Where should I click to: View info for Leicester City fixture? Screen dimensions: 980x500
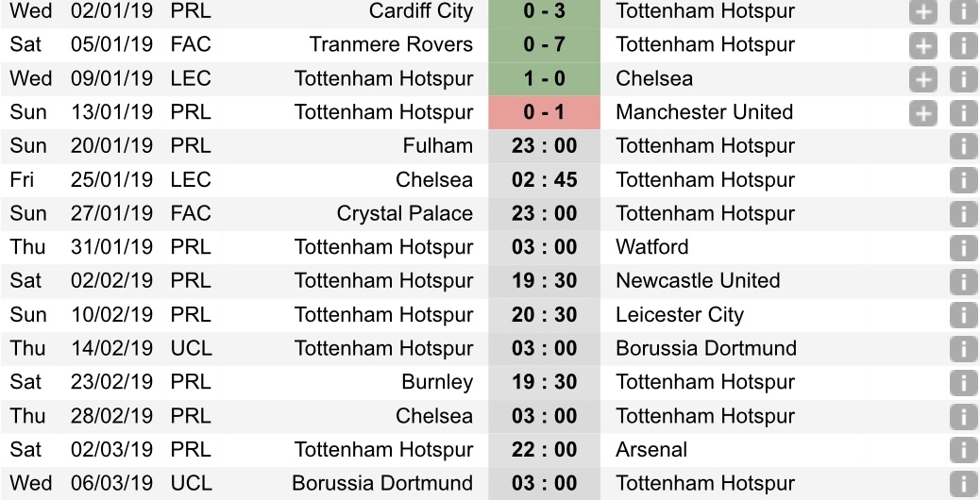(962, 315)
